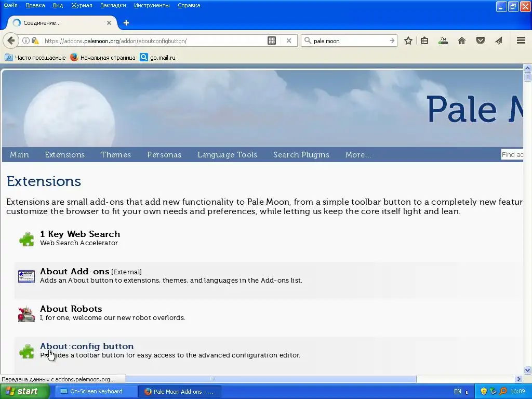Open the Вид menu
Screen dimensions: 532x399
pos(58,5)
